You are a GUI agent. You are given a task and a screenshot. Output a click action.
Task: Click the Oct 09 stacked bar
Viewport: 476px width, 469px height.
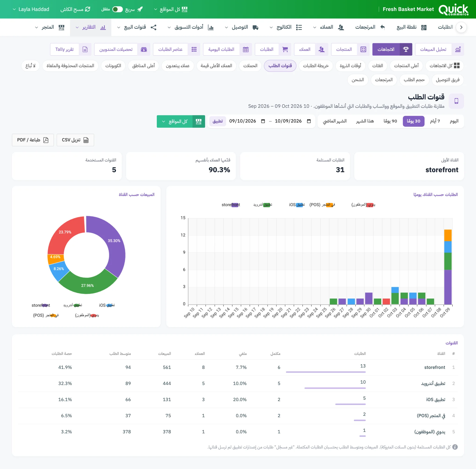448,267
